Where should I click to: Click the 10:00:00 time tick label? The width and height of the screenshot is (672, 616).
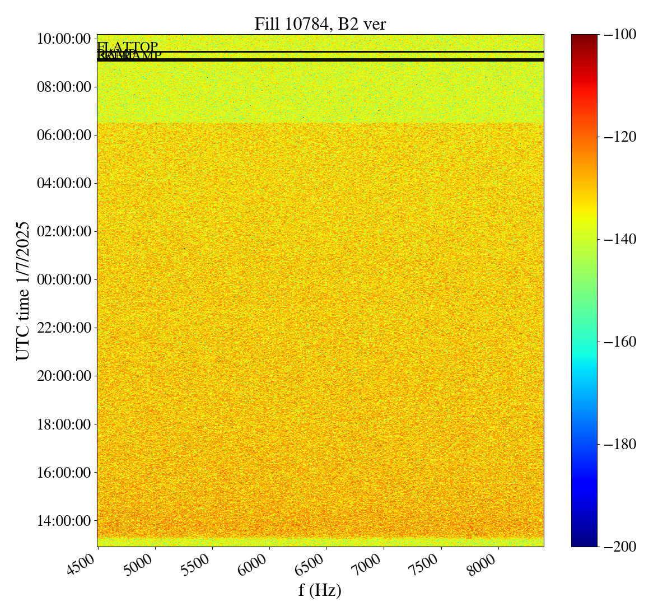click(64, 39)
